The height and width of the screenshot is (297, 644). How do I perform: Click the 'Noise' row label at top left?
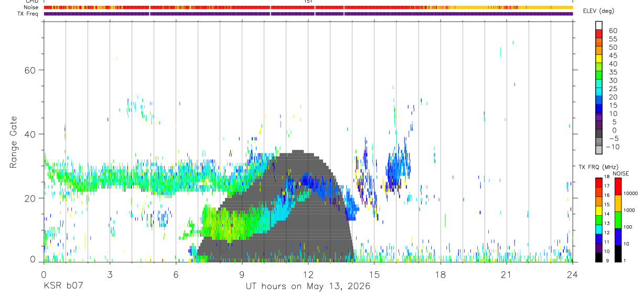(x=30, y=7)
